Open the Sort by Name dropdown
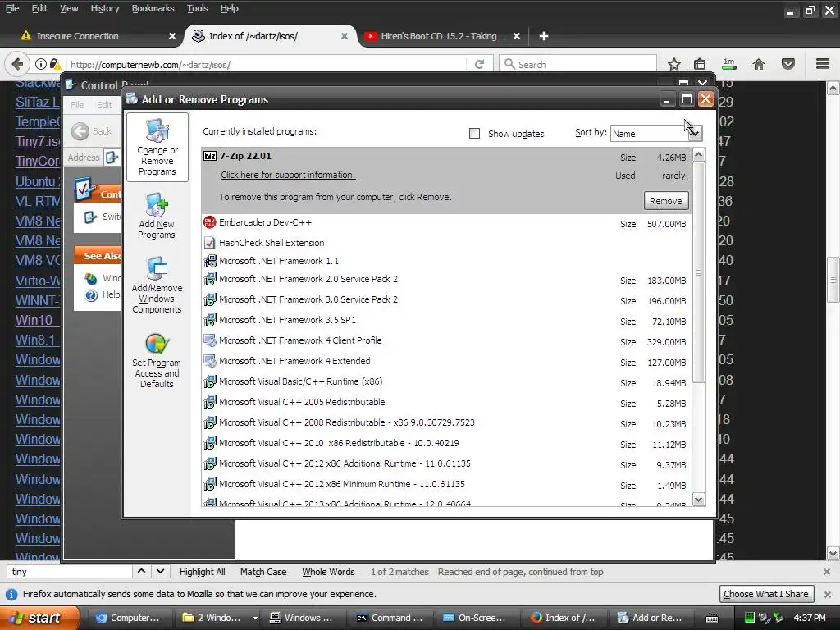This screenshot has width=840, height=630. click(x=656, y=134)
